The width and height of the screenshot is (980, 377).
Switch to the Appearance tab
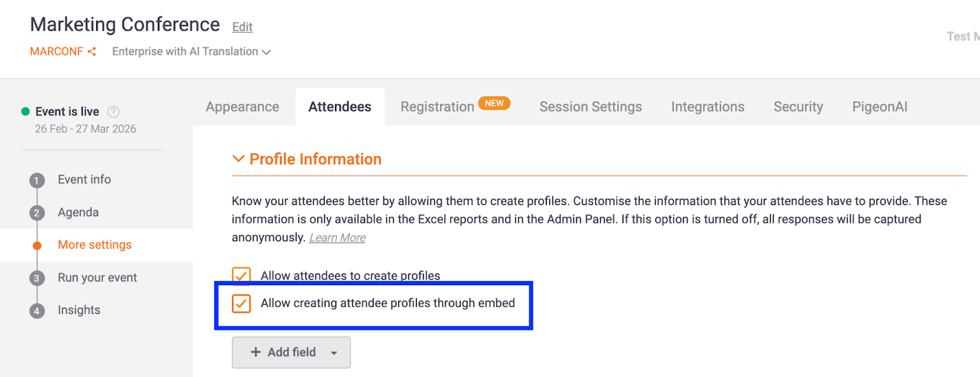pyautogui.click(x=243, y=107)
